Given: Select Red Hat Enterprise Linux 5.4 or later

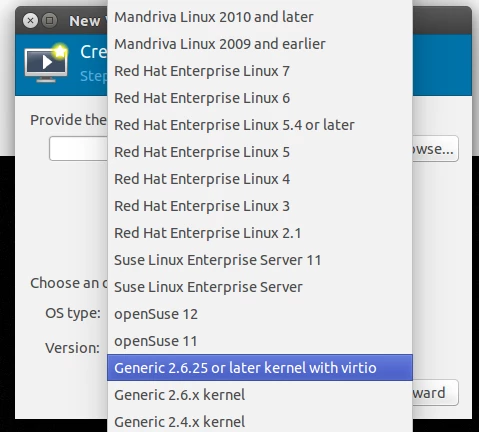Looking at the screenshot, I should (x=260, y=125).
